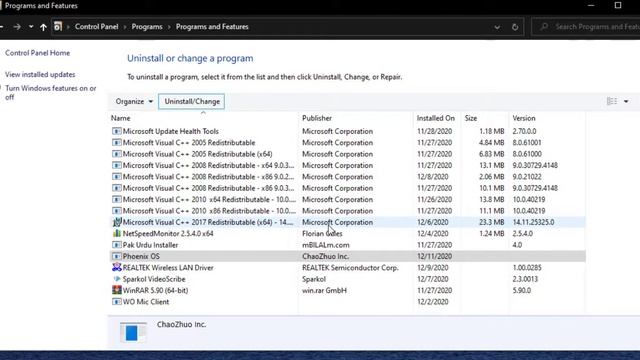Sort the list by the Size column
The image size is (640, 360).
pyautogui.click(x=485, y=118)
